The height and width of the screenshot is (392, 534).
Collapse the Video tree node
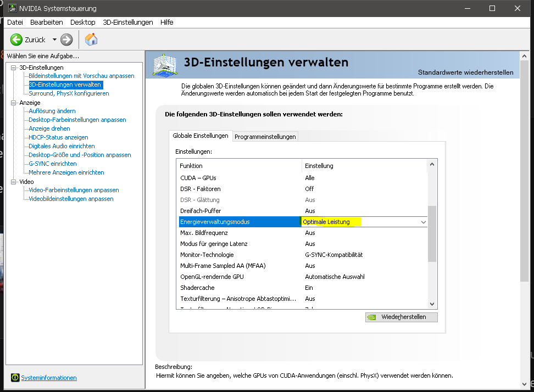pos(13,182)
